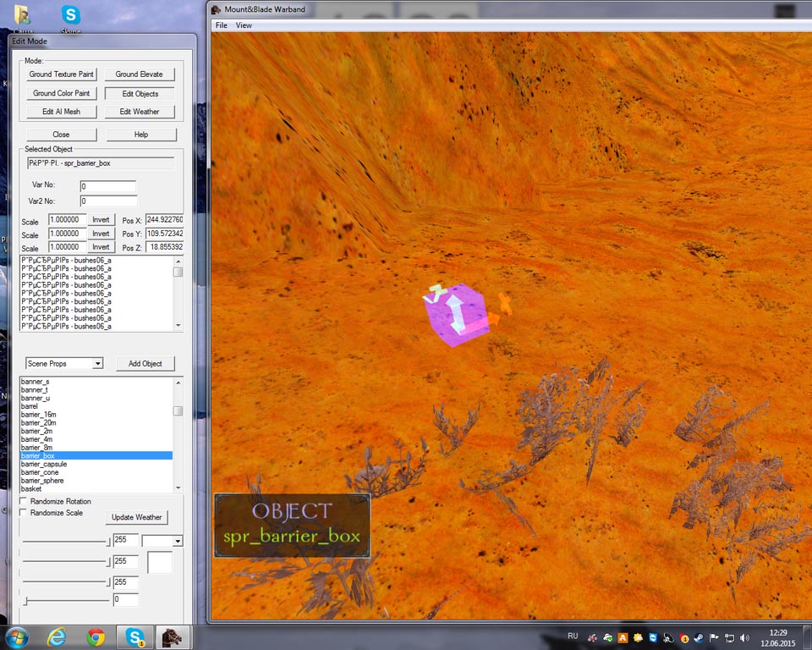This screenshot has width=812, height=650.
Task: Open Google Chrome from the taskbar
Action: [96, 636]
